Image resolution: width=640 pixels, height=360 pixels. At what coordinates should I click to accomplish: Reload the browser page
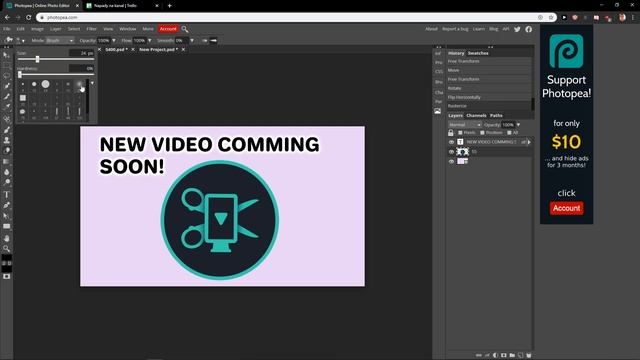[x=29, y=18]
